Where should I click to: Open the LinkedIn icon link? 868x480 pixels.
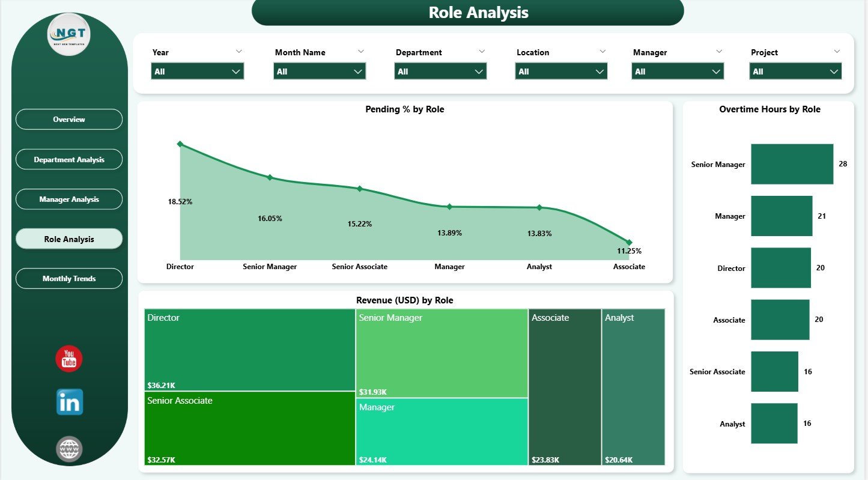point(70,402)
